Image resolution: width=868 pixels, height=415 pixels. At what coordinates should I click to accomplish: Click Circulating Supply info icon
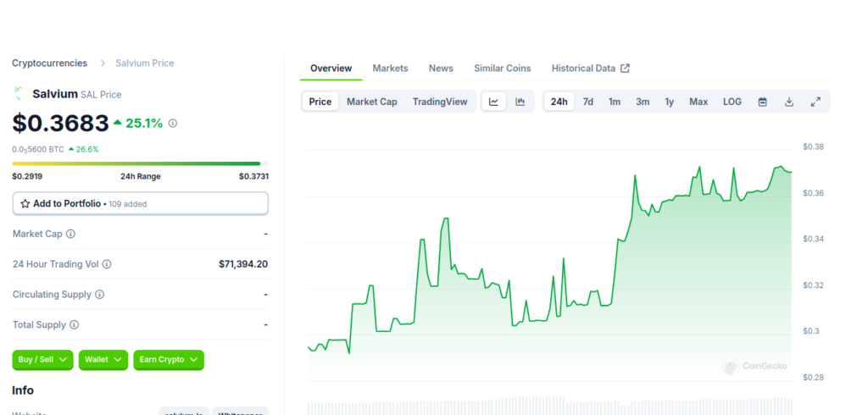click(100, 295)
